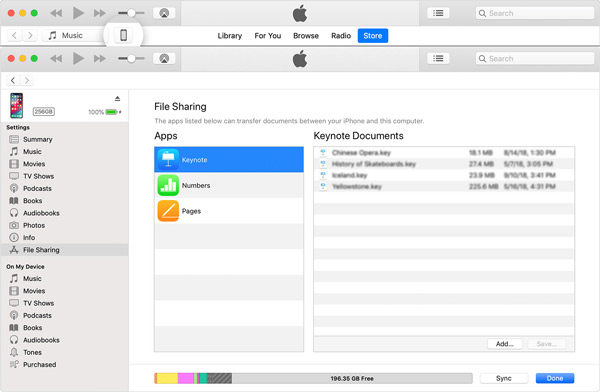Eject the iPhone device

(x=117, y=99)
